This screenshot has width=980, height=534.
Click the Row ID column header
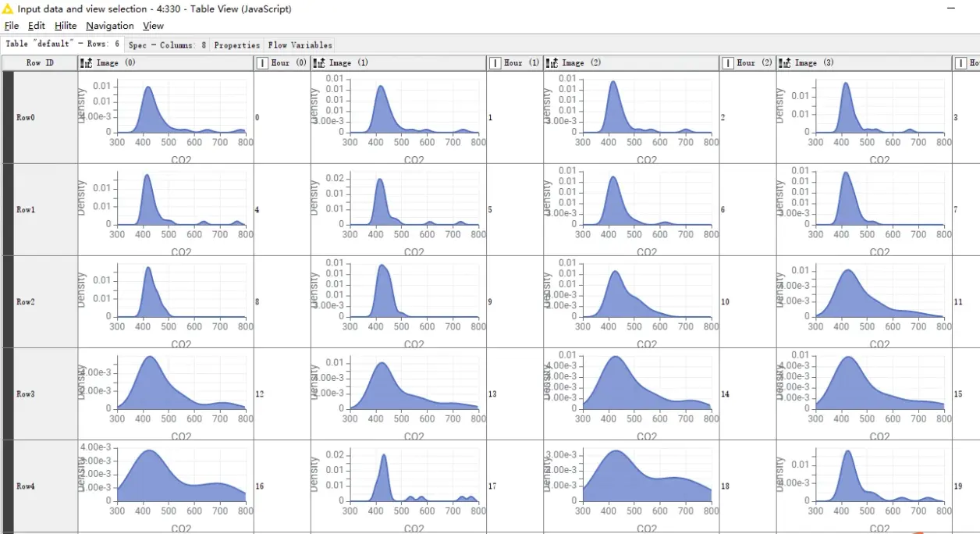point(40,62)
